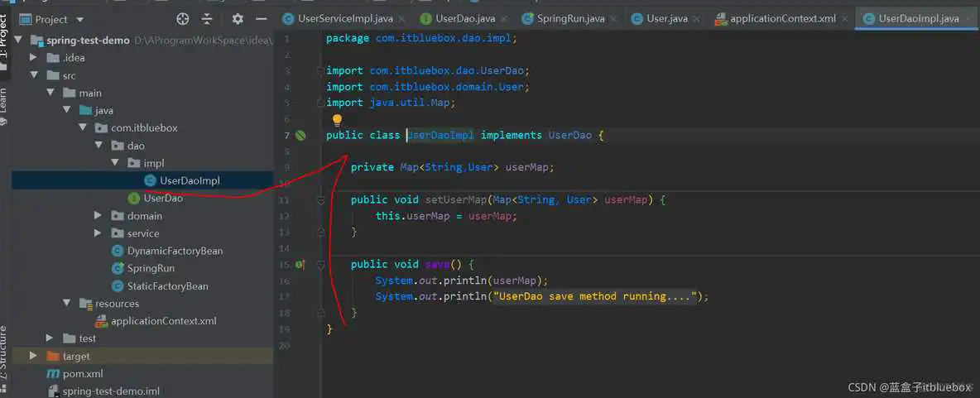Click the yellow light bulb intention icon
Viewport: 980px width, 398px height.
tap(337, 120)
